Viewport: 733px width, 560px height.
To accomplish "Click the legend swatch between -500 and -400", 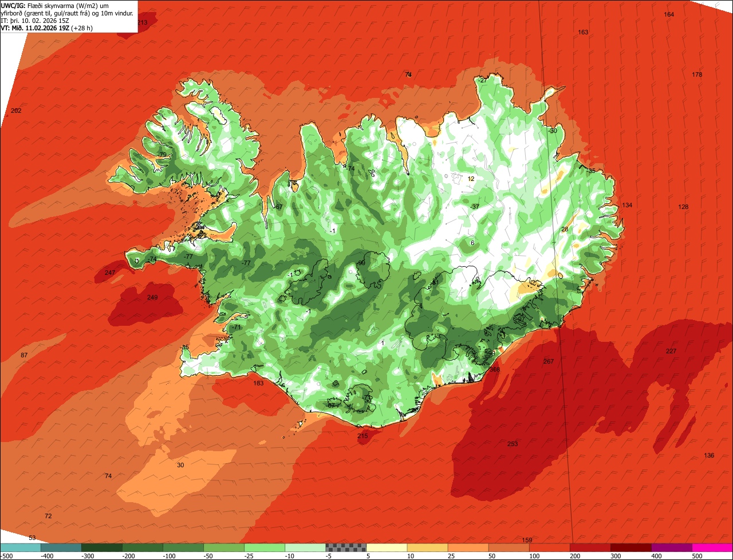I will tap(21, 547).
